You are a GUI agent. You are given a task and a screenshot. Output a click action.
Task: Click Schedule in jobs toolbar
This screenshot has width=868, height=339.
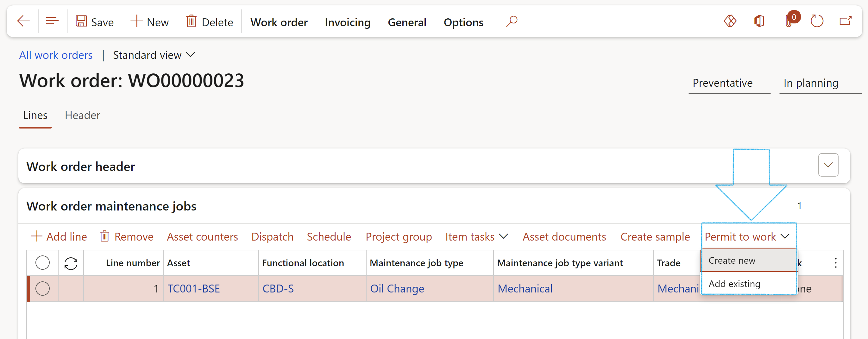329,236
